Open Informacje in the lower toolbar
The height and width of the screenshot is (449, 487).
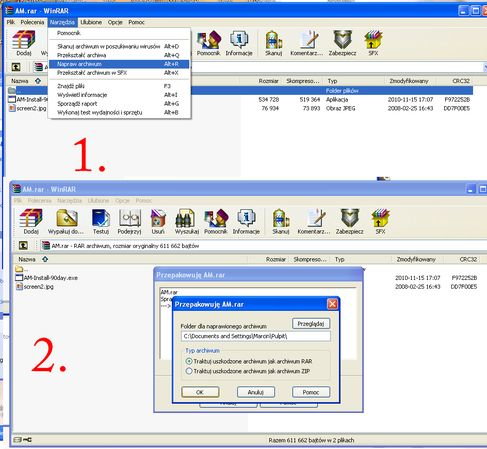pyautogui.click(x=246, y=221)
